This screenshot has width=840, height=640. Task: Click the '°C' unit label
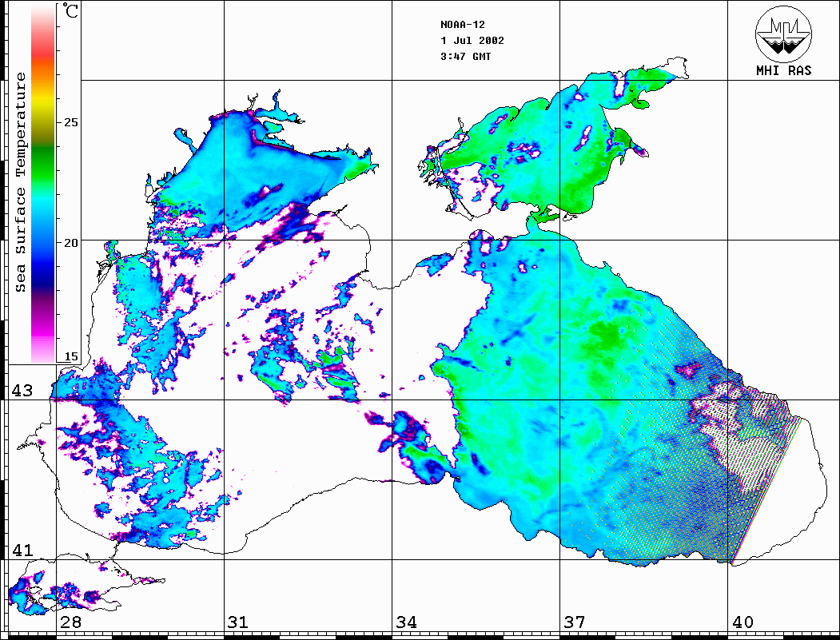click(x=70, y=11)
